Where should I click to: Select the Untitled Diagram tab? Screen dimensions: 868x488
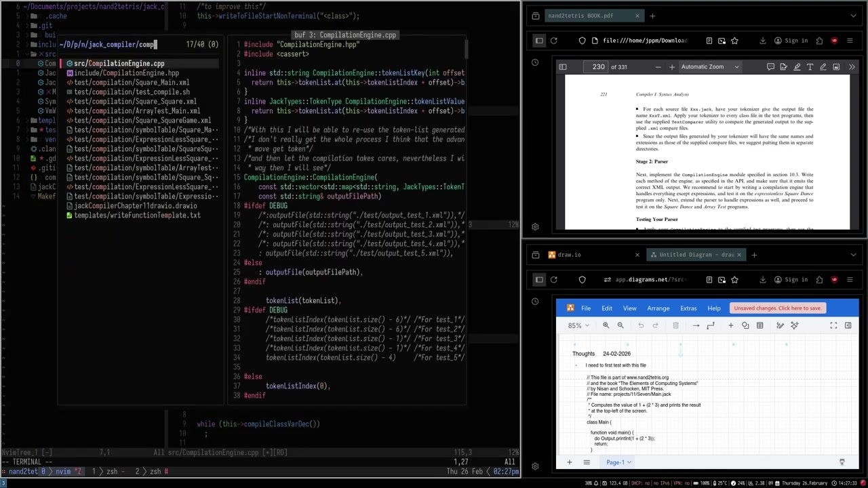click(696, 255)
